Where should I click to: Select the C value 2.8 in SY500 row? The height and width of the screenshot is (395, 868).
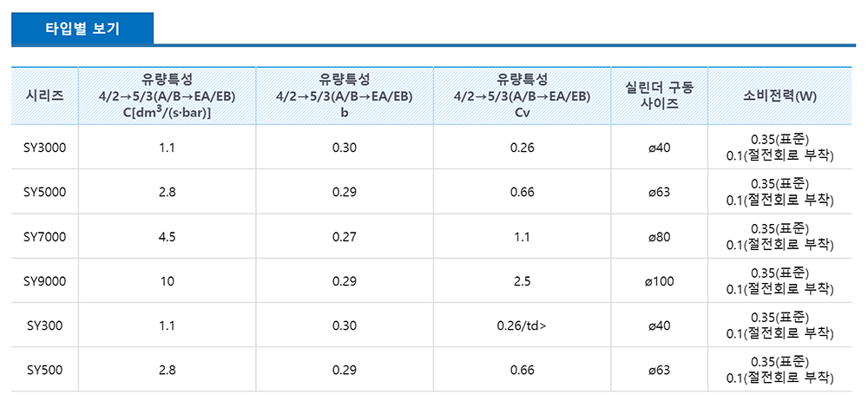coord(168,370)
